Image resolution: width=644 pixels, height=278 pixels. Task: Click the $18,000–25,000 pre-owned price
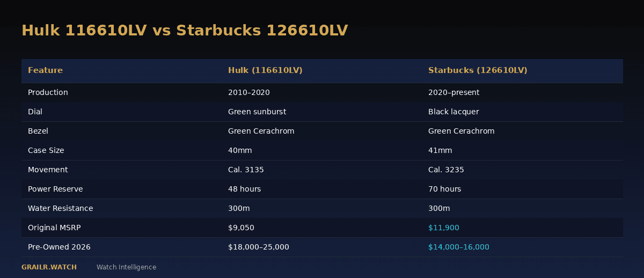pos(259,247)
